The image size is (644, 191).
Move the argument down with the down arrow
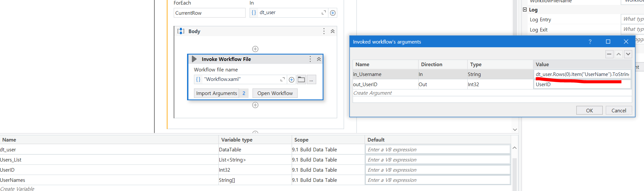[628, 54]
